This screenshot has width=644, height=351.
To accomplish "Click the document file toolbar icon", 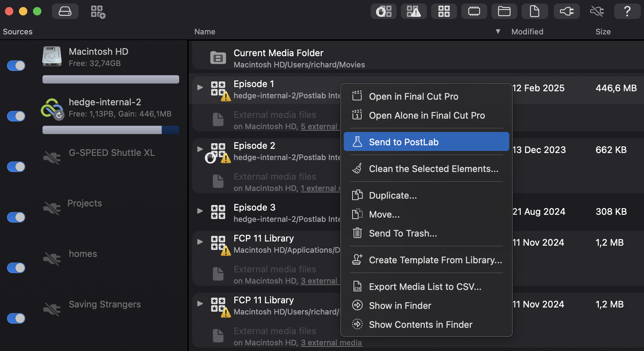I will pyautogui.click(x=535, y=11).
